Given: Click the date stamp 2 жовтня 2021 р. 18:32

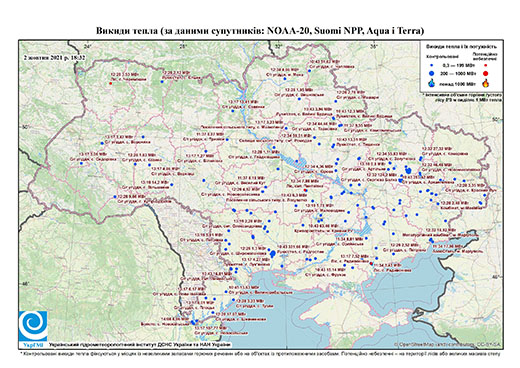Looking at the screenshot, I should [x=54, y=57].
